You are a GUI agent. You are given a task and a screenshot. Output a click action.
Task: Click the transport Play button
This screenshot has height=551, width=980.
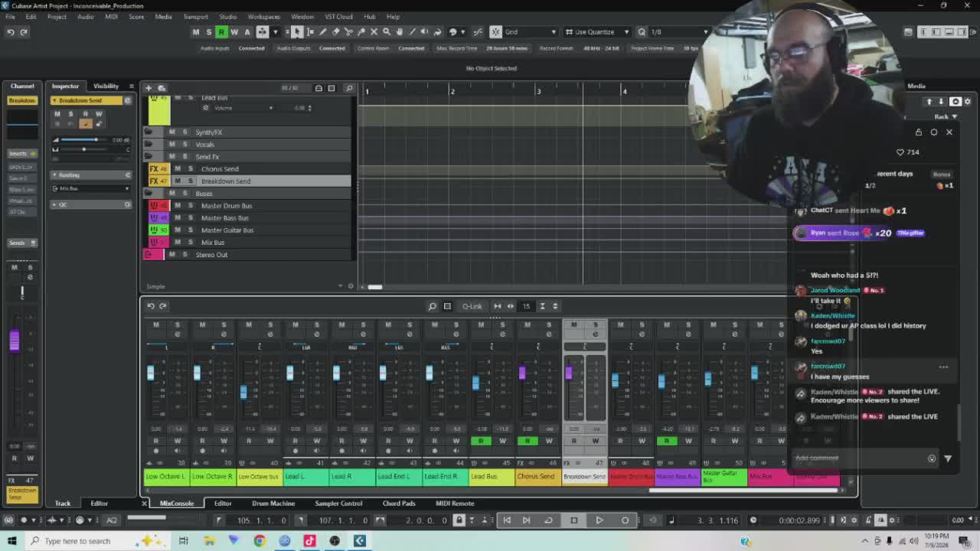[x=599, y=520]
